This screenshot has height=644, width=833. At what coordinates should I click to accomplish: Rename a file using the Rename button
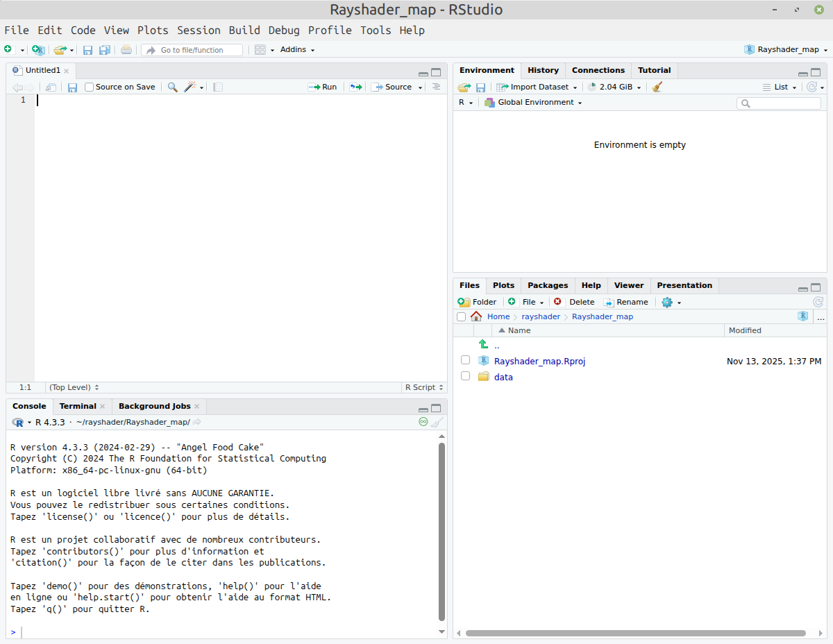click(x=626, y=302)
